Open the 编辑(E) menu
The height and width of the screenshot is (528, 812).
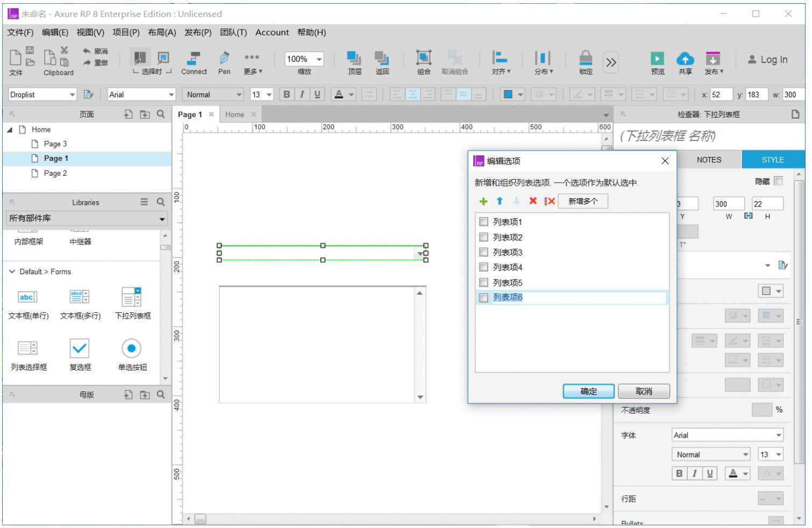coord(55,32)
